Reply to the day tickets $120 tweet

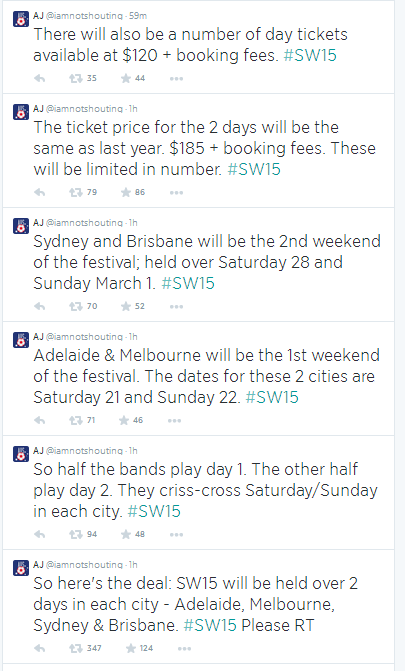(40, 78)
